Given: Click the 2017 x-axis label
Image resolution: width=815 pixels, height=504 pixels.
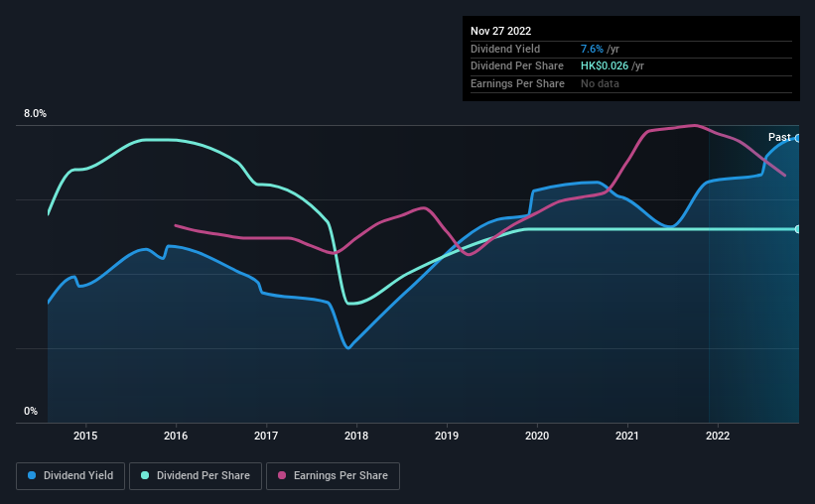Looking at the screenshot, I should (266, 436).
